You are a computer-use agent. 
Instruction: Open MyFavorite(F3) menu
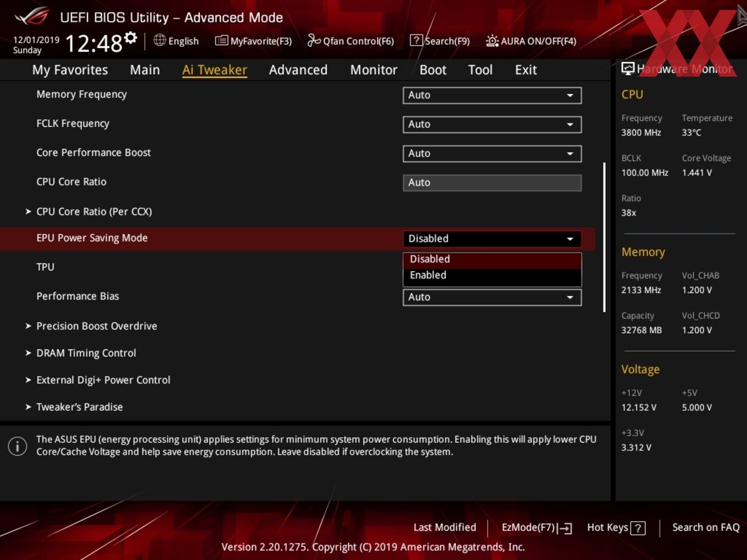(x=253, y=41)
